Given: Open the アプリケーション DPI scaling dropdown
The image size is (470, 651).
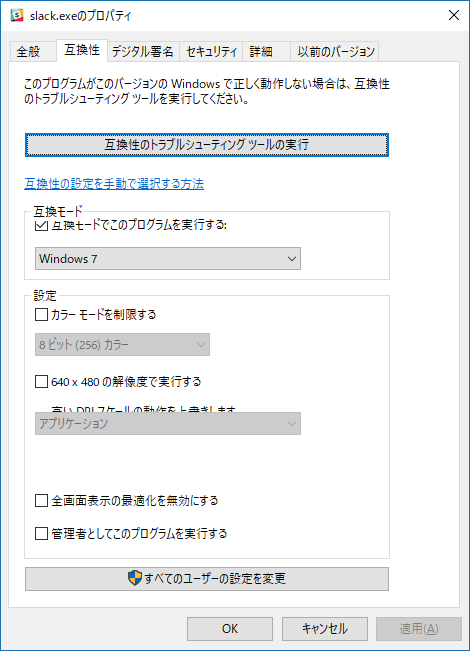Looking at the screenshot, I should pyautogui.click(x=168, y=423).
